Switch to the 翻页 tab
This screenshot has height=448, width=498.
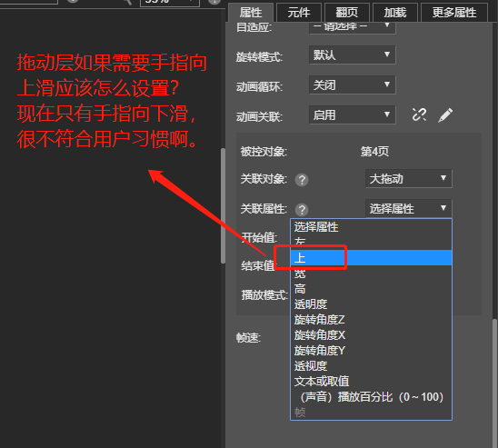tap(347, 13)
